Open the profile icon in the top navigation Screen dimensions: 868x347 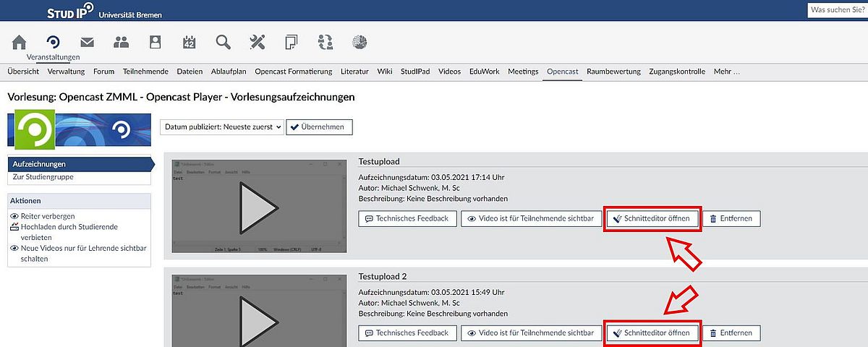click(155, 42)
